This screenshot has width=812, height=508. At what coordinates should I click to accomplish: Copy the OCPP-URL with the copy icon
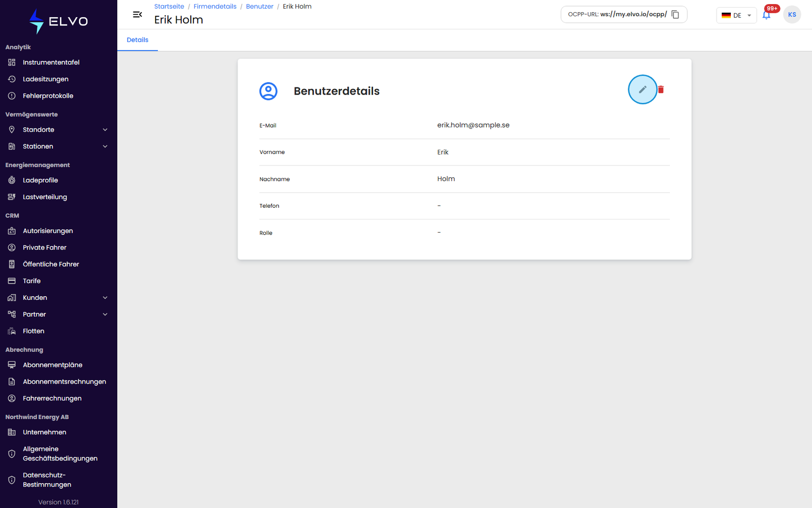[x=675, y=14]
